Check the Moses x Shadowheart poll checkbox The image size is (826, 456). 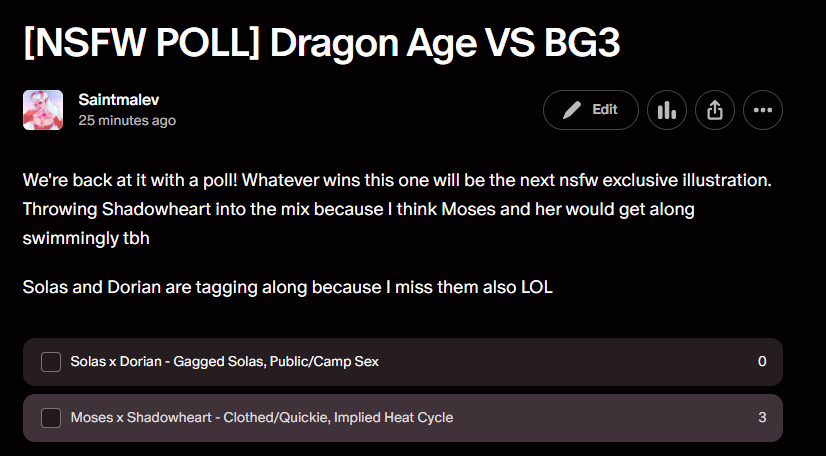[x=51, y=418]
